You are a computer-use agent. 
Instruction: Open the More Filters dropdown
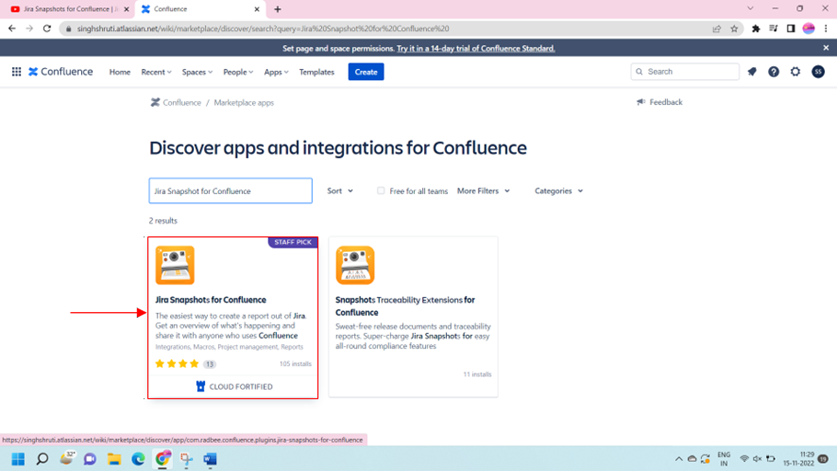483,191
